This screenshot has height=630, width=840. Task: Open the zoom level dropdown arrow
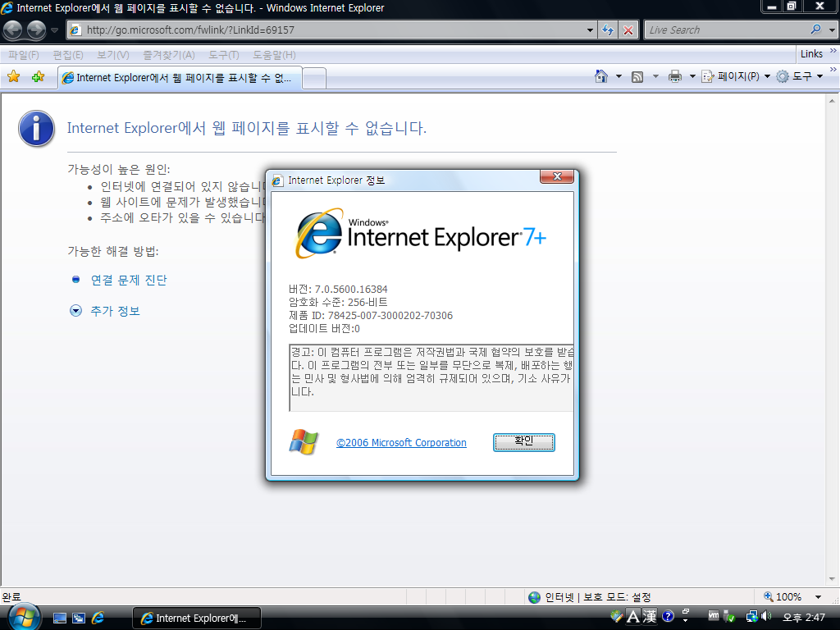(818, 597)
